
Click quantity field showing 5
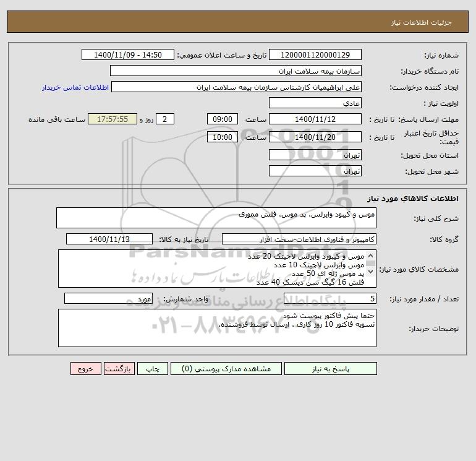coord(330,298)
